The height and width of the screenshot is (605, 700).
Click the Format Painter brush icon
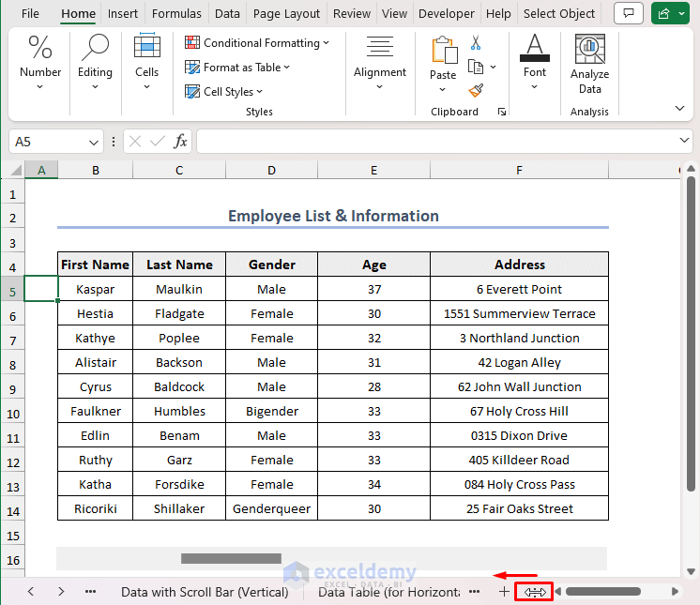coord(476,91)
